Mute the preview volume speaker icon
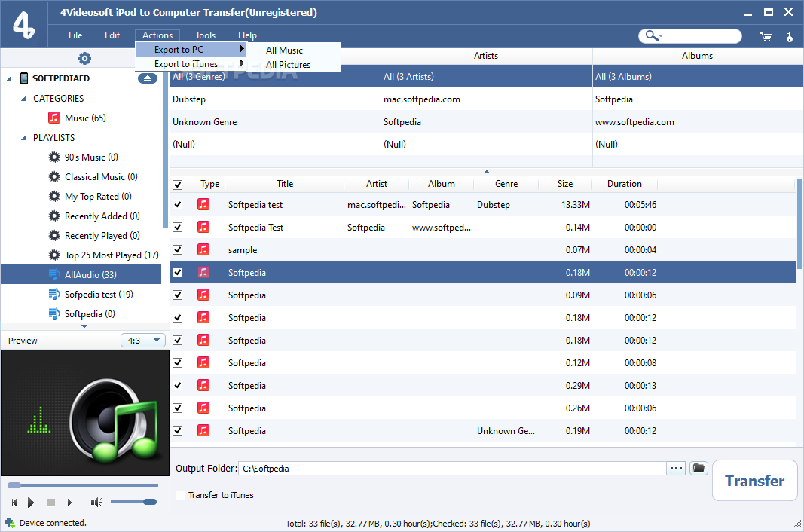Screen dimensions: 804x532 96,503
